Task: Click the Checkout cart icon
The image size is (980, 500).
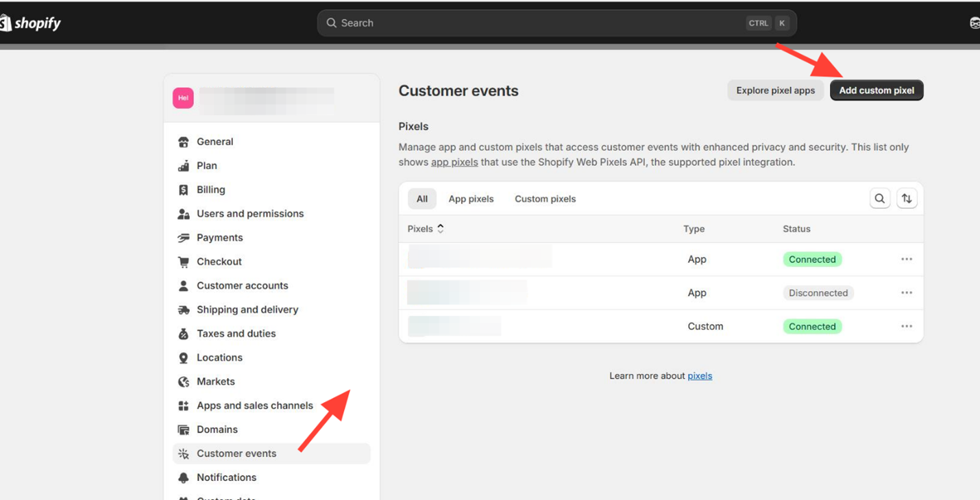Action: [x=184, y=262]
